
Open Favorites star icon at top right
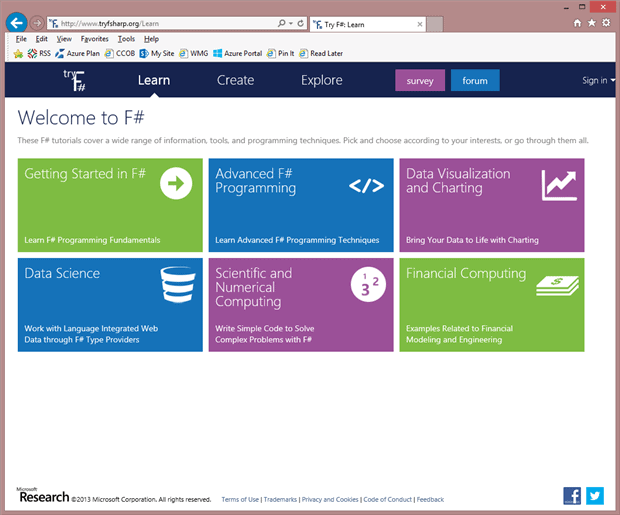click(x=592, y=23)
